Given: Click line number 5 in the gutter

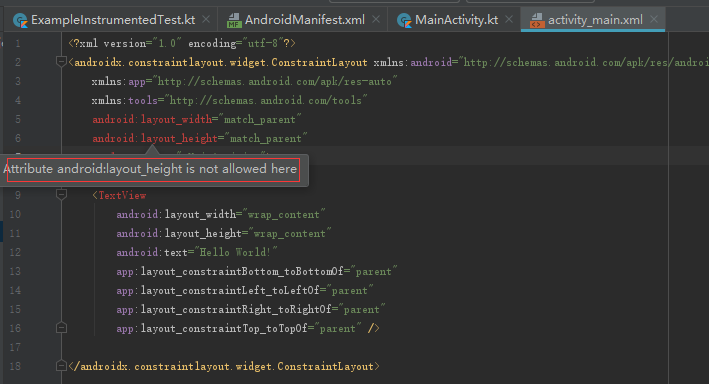Looking at the screenshot, I should 18,119.
